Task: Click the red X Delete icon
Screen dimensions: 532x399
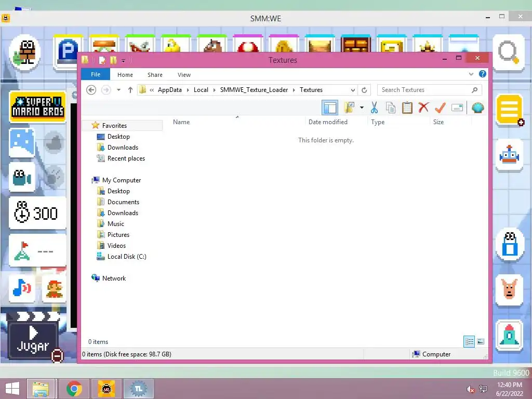Action: point(423,108)
